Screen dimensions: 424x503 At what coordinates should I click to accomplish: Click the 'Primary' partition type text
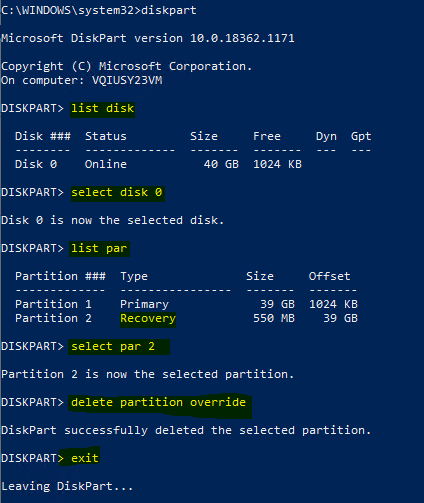coord(144,305)
